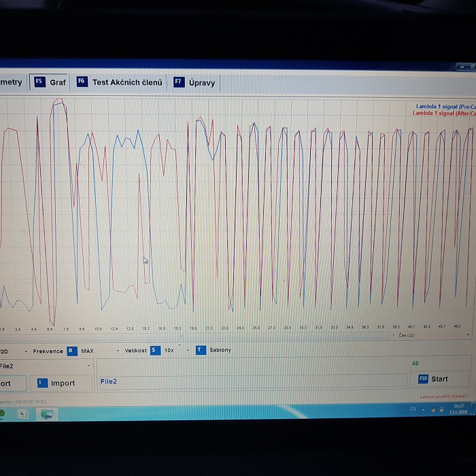Click the R Frekvence icon

coord(71,351)
